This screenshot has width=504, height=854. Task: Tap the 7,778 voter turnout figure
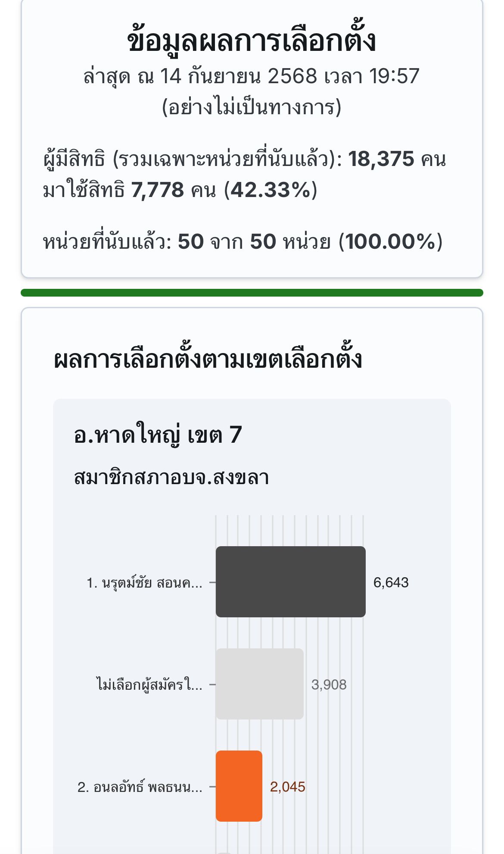[157, 190]
